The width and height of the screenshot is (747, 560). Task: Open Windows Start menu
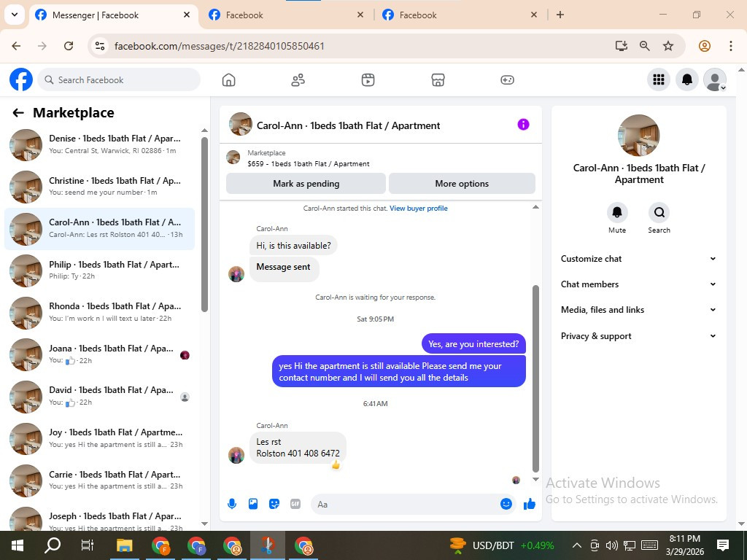pos(18,545)
